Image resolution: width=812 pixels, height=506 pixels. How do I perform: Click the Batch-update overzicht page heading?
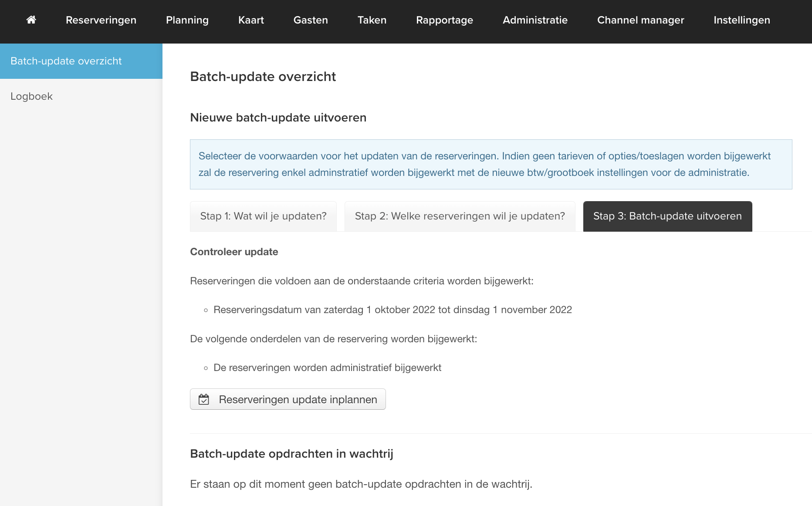pyautogui.click(x=262, y=77)
